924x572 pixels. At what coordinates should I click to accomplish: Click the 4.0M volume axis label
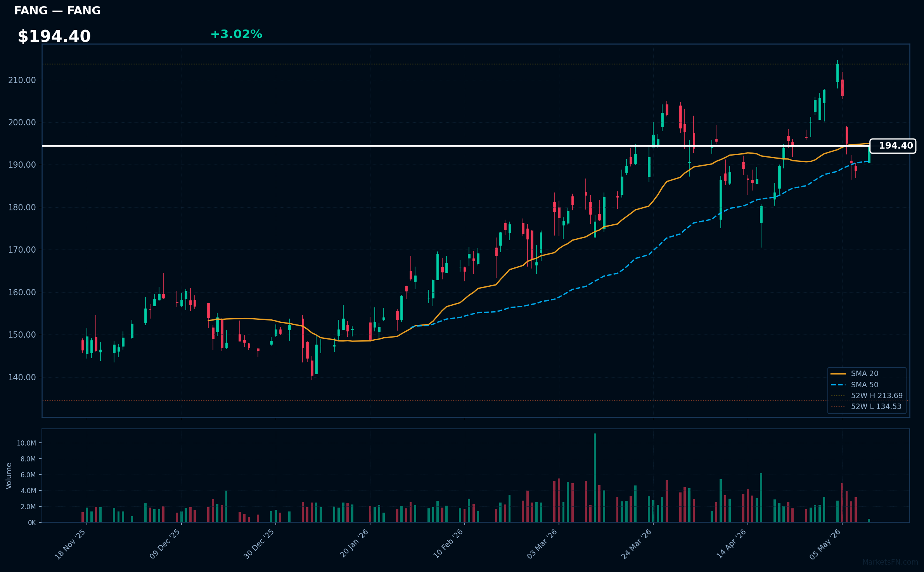tap(28, 491)
